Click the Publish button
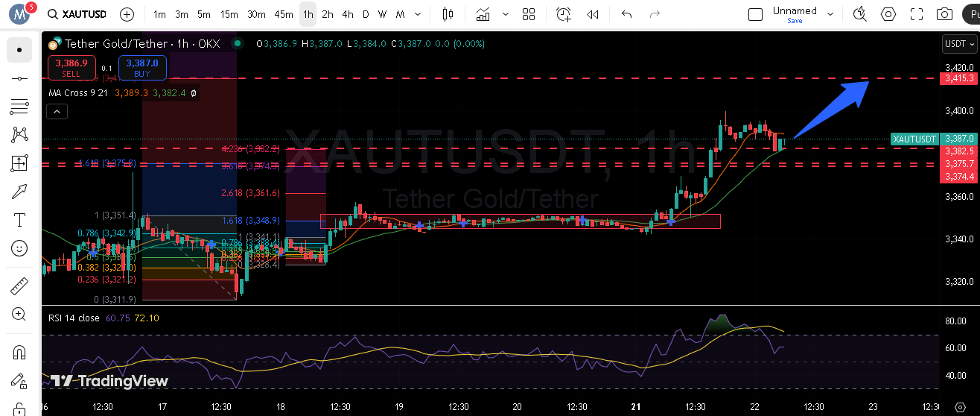Image resolution: width=980 pixels, height=416 pixels. (x=971, y=14)
